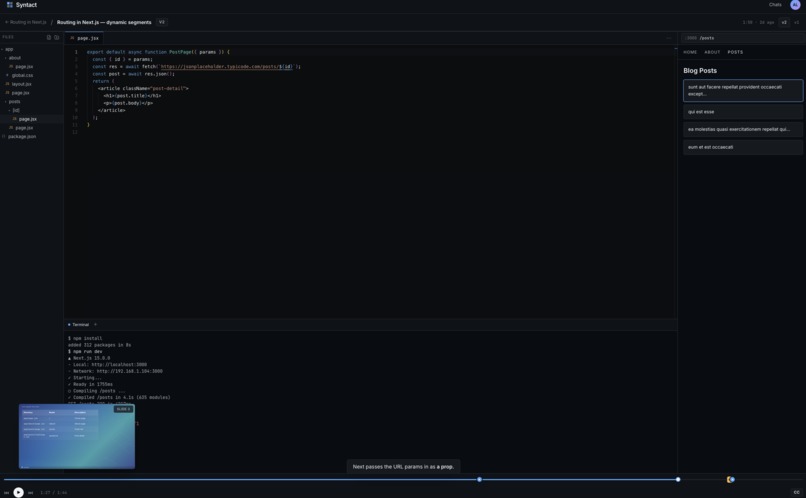The image size is (806, 498).
Task: Toggle closed captions with CC button
Action: (x=796, y=492)
